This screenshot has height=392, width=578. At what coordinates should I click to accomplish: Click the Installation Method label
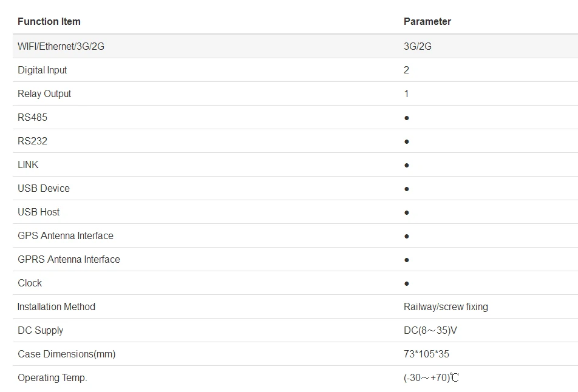[56, 307]
